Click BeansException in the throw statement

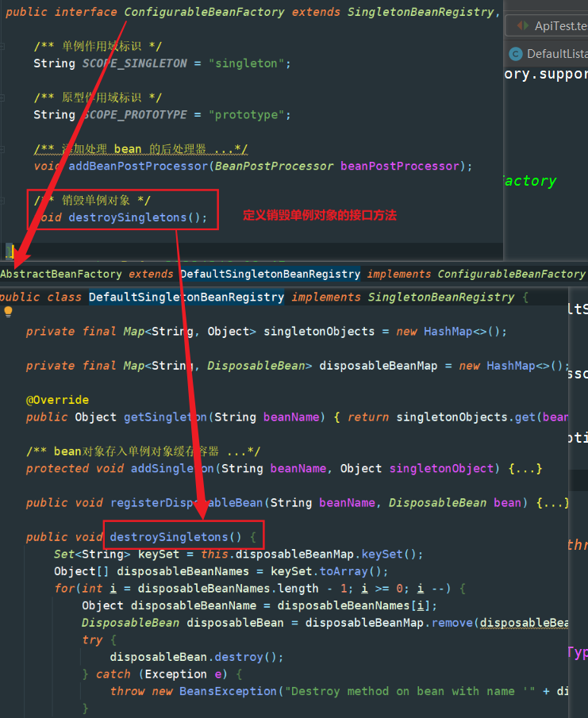pos(228,692)
